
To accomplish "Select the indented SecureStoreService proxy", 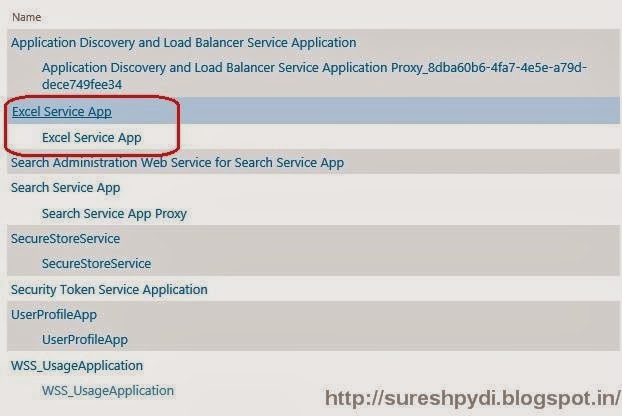I will pyautogui.click(x=96, y=264).
